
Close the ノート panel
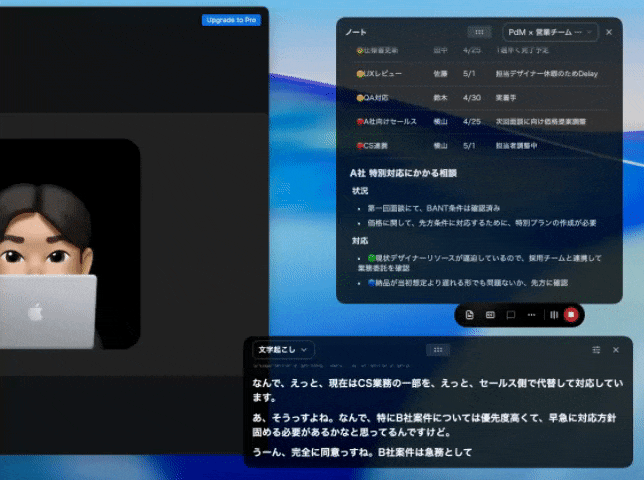click(609, 32)
